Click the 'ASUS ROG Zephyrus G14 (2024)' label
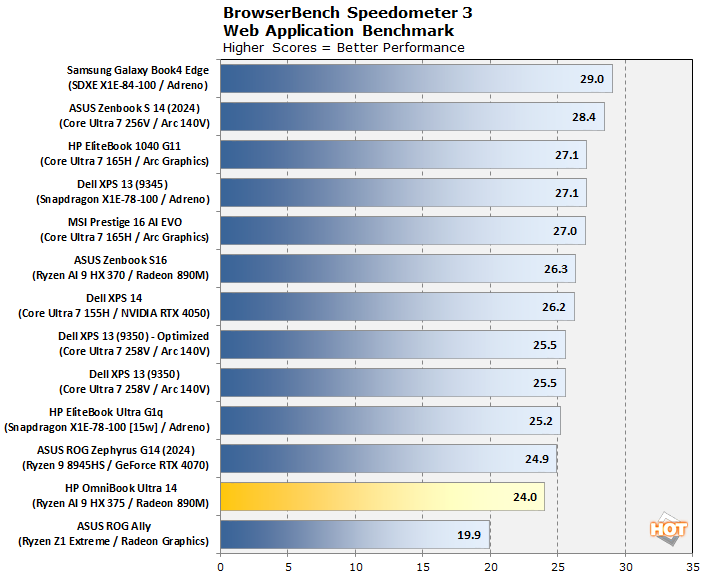 [x=116, y=451]
